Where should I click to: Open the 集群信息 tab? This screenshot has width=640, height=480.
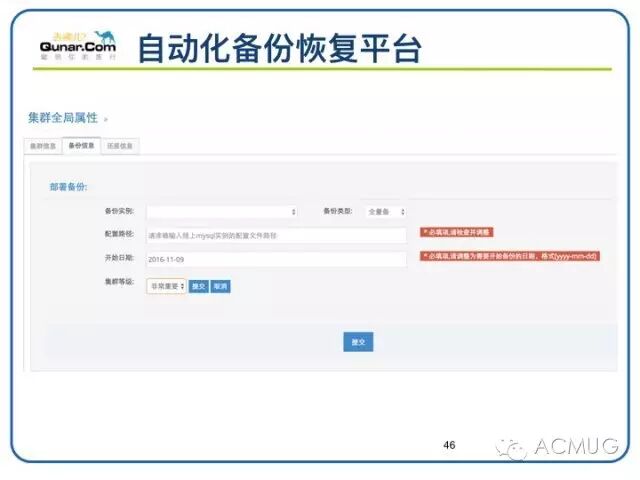(43, 146)
